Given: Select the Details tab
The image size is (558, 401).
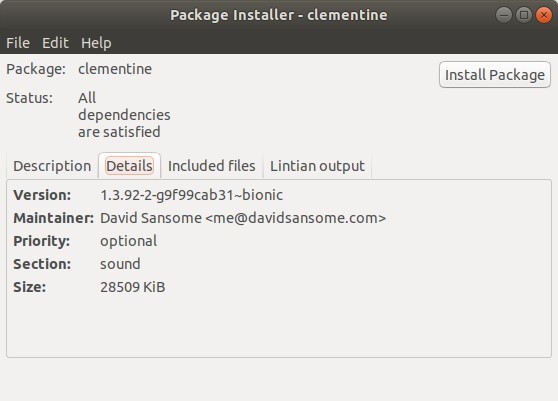Looking at the screenshot, I should tap(130, 166).
